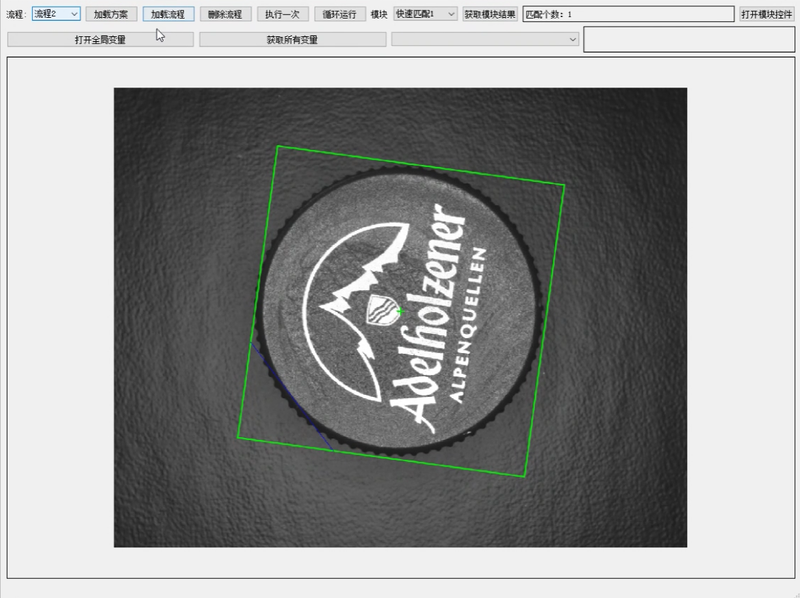Open the 流程 dropdown showing 流程2

coord(56,14)
